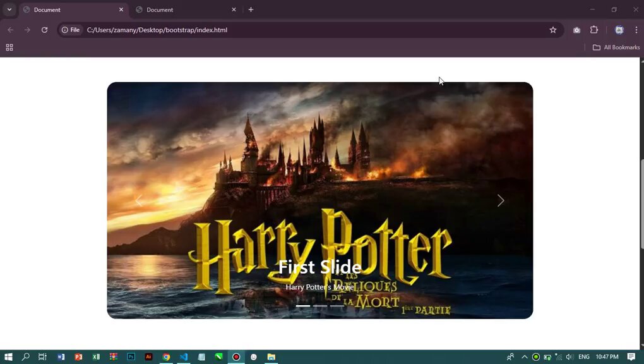Open the All Bookmarks folder
The width and height of the screenshot is (644, 364).
pos(616,47)
